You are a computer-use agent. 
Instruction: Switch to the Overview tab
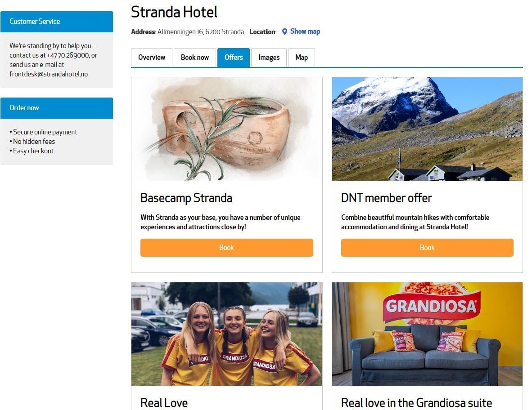click(x=152, y=58)
